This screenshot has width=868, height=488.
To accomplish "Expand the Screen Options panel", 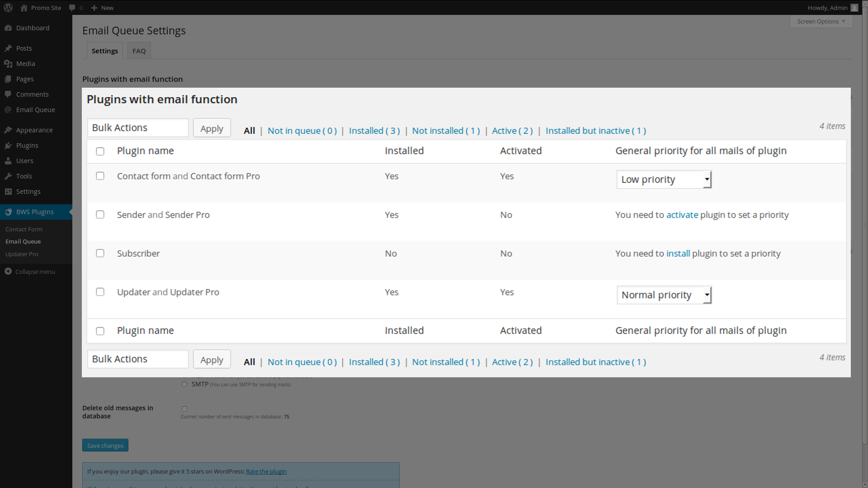I will pos(821,21).
